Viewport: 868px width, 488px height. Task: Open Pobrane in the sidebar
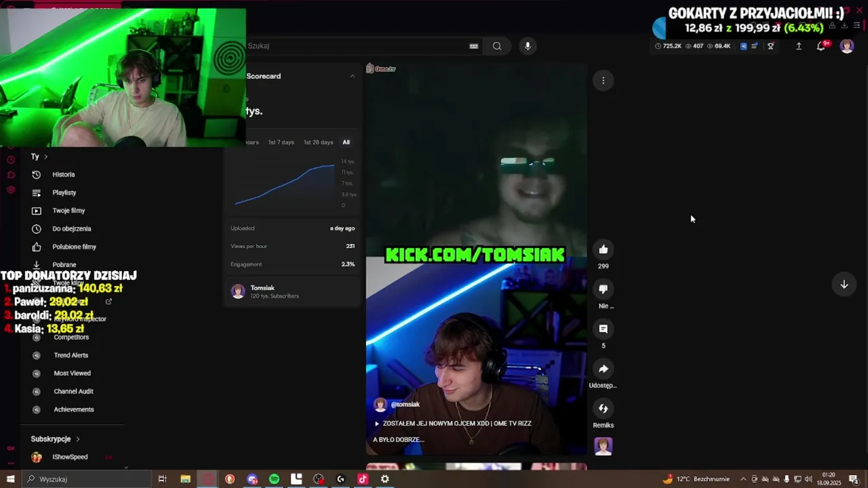tap(64, 265)
